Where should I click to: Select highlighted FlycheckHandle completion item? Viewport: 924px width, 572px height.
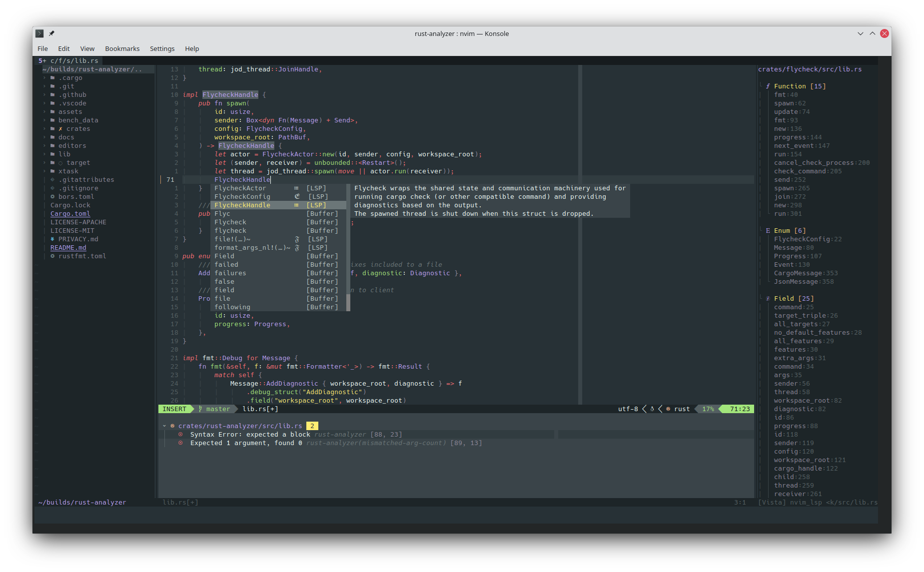(278, 205)
